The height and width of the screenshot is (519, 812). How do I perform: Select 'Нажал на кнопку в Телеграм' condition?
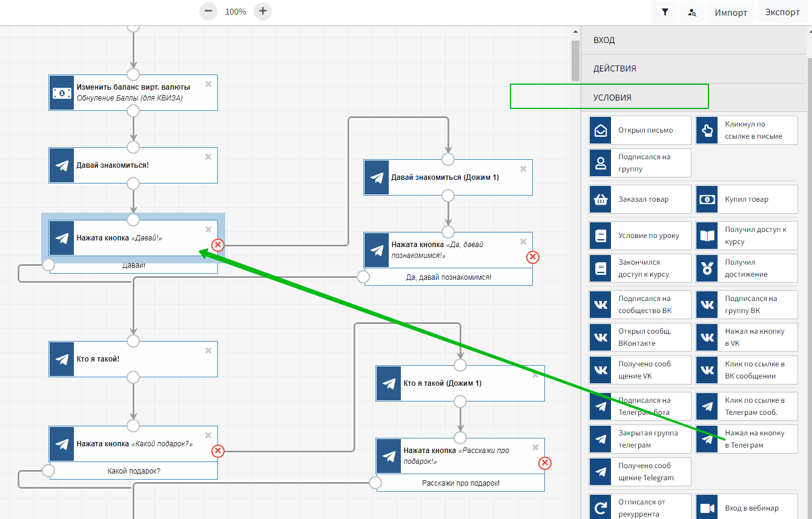click(746, 439)
